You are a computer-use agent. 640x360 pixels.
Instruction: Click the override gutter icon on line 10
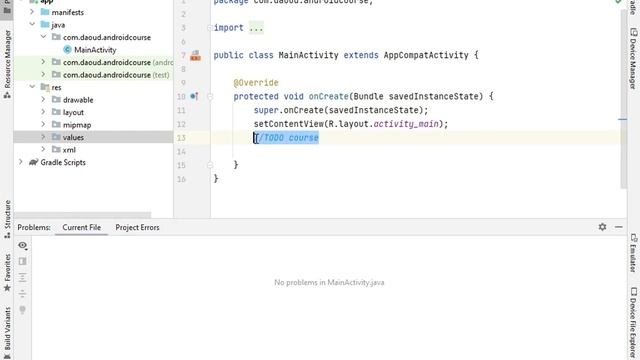194,96
